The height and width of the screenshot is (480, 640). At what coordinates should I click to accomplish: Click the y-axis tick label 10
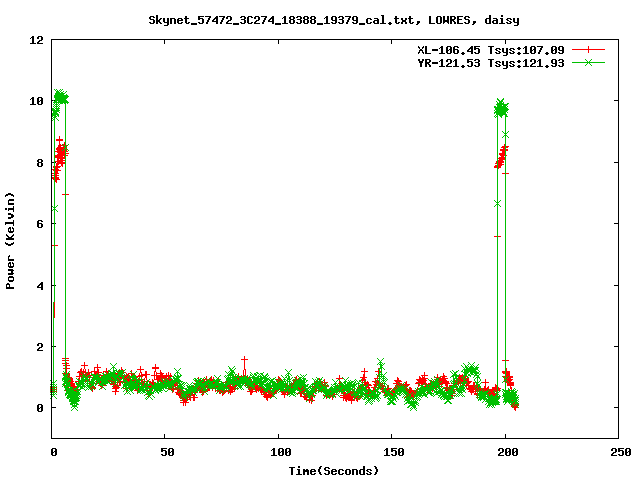point(36,101)
